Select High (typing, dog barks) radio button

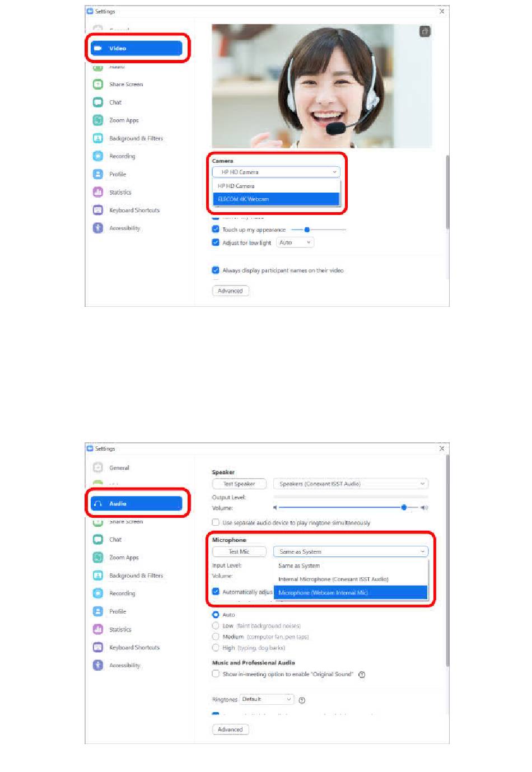216,648
